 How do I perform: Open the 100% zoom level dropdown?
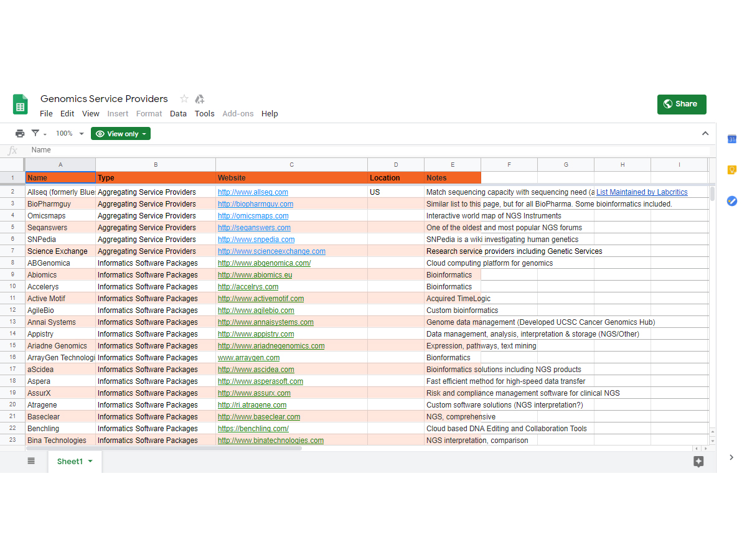point(70,134)
